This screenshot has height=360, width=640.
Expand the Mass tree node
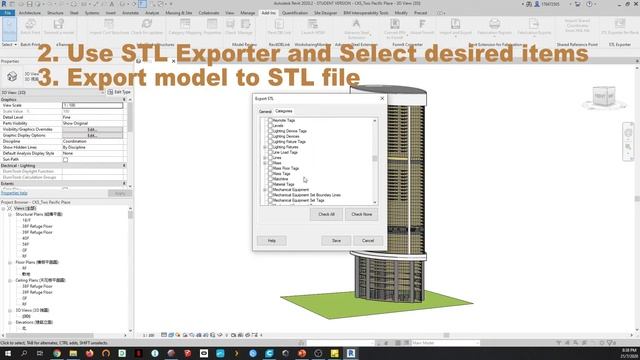(264, 163)
